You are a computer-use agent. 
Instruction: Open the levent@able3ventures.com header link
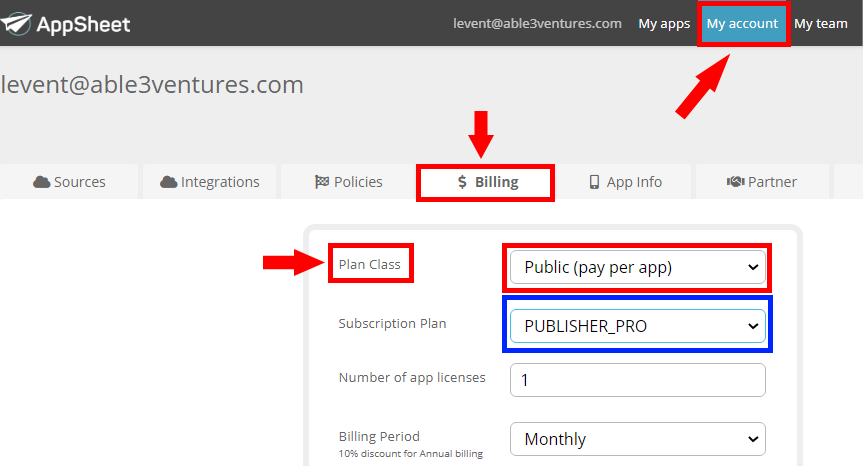tap(537, 24)
